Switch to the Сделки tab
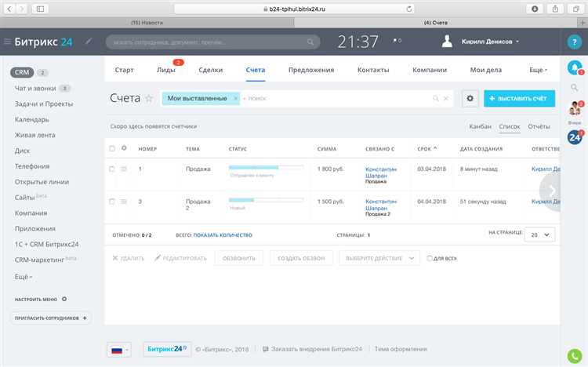The image size is (588, 367). (x=211, y=70)
